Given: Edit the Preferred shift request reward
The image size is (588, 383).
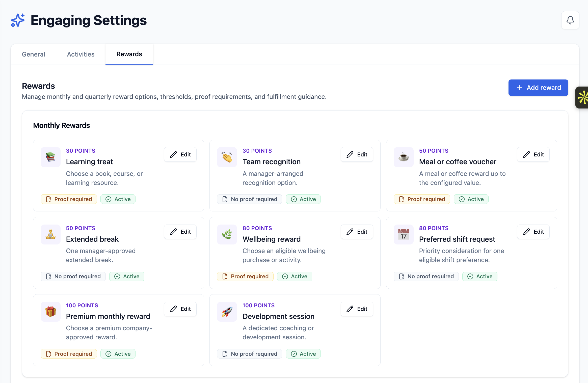Looking at the screenshot, I should 533,232.
